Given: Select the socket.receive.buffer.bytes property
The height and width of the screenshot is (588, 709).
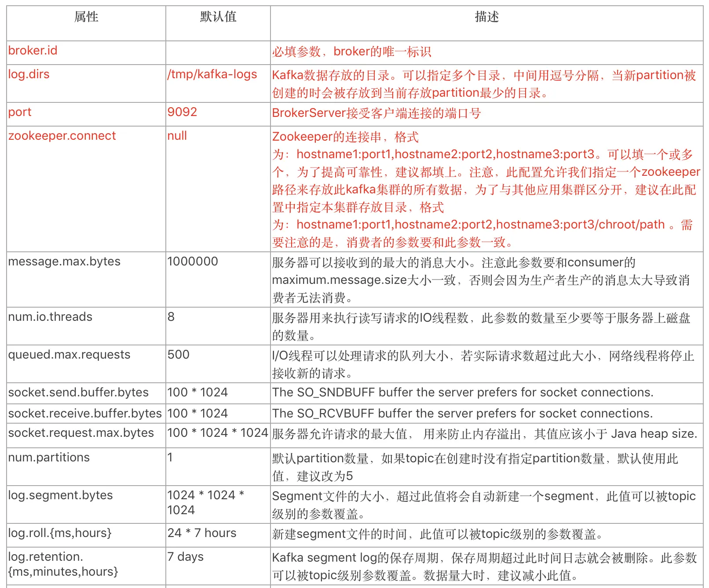Looking at the screenshot, I should (x=85, y=414).
